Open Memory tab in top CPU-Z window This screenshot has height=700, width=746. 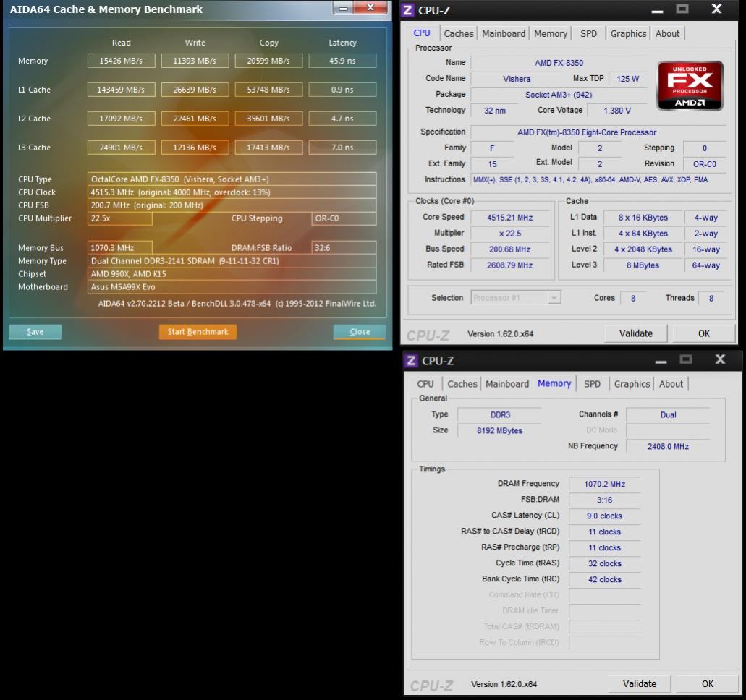[x=551, y=34]
